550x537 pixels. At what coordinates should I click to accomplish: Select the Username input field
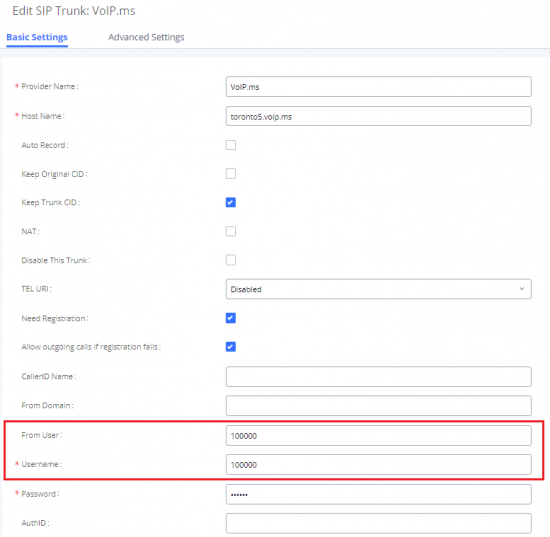pos(378,464)
